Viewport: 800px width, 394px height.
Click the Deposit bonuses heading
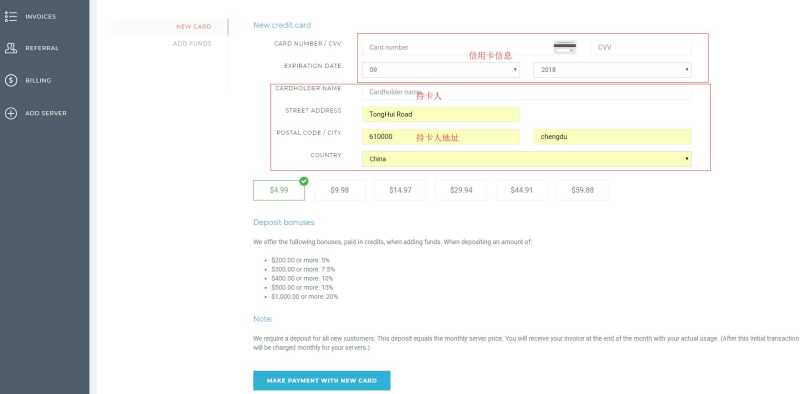pyautogui.click(x=284, y=223)
